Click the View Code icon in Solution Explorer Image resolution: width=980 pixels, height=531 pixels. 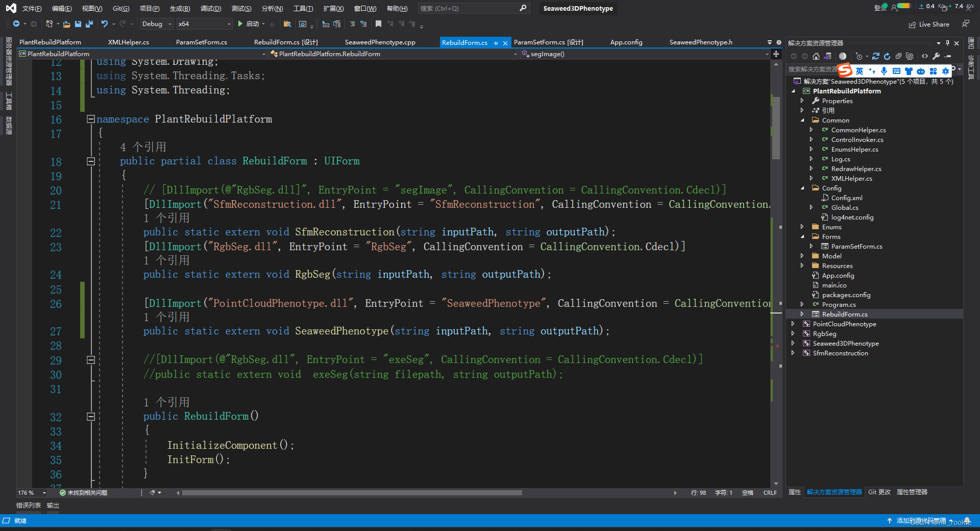pos(925,56)
